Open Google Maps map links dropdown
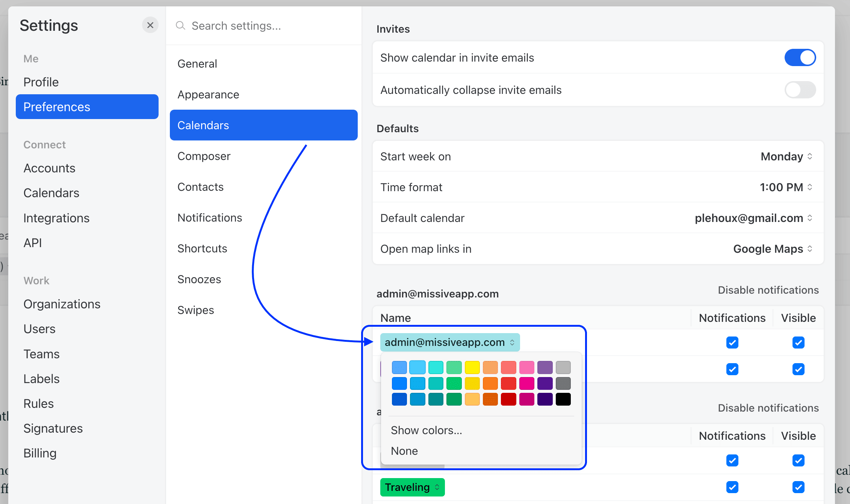This screenshot has height=504, width=850. 773,249
